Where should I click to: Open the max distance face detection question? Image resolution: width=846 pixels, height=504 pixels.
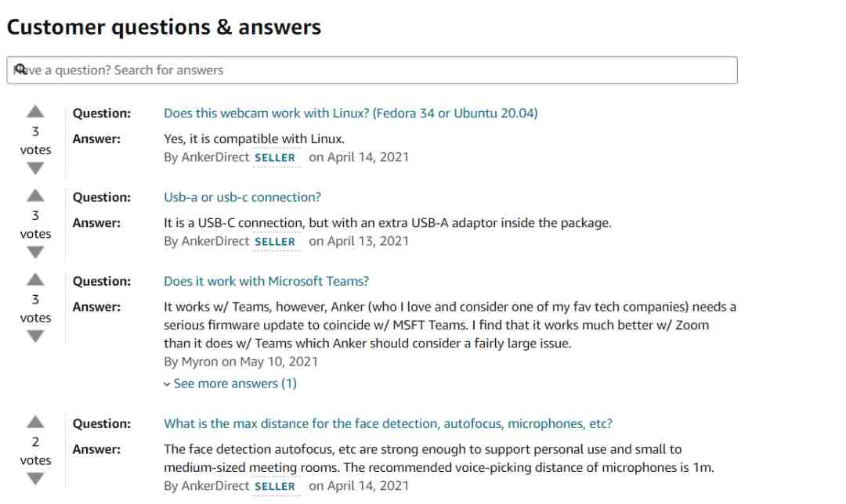(388, 423)
